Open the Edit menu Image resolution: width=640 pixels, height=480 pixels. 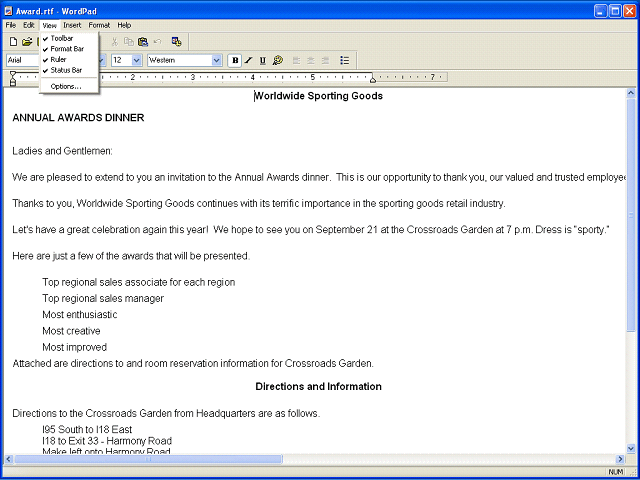click(x=29, y=25)
